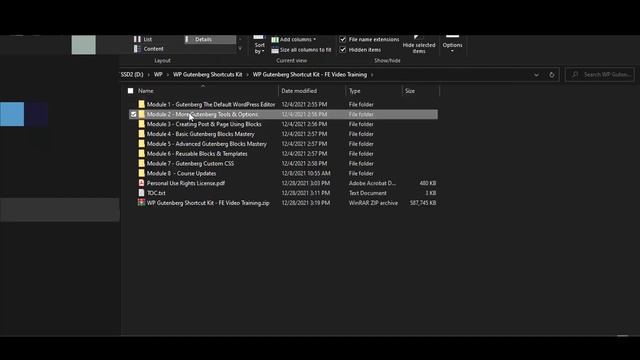Click the Options ribbon icon
Screen dimensions: 640x360
point(452,37)
